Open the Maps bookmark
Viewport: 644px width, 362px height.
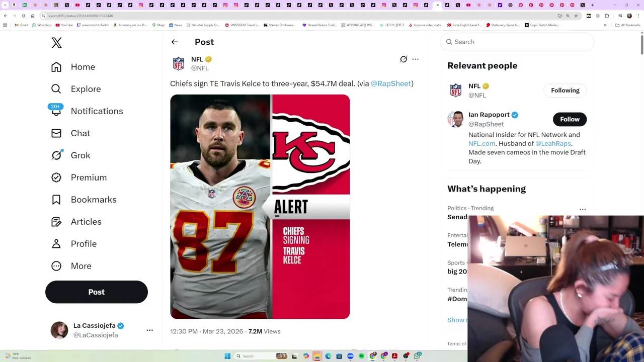(158, 25)
